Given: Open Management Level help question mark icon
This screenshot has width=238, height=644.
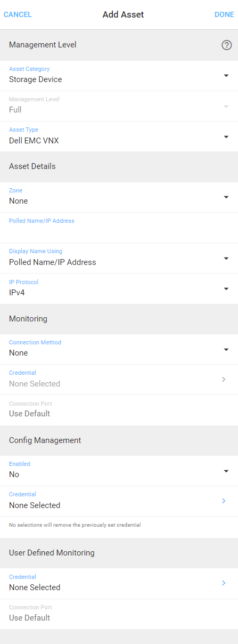Looking at the screenshot, I should click(x=226, y=45).
